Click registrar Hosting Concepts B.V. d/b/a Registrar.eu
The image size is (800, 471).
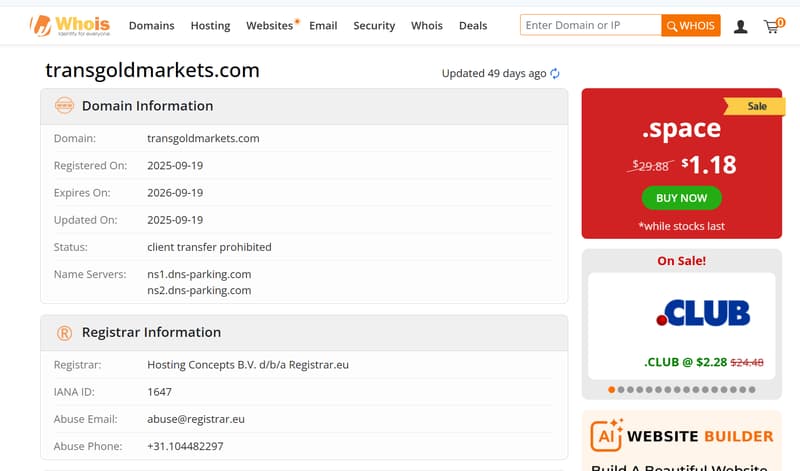pos(248,365)
